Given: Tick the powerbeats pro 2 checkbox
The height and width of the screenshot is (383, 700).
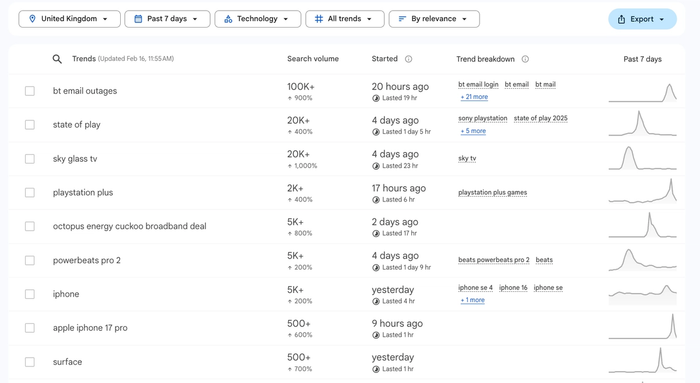Looking at the screenshot, I should pos(30,260).
